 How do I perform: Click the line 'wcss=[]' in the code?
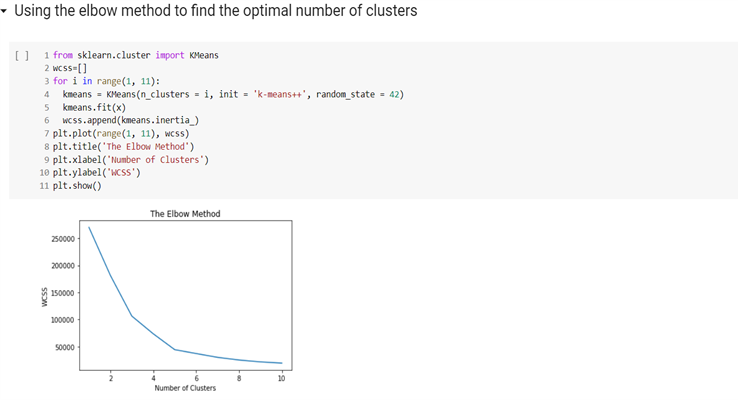pos(70,68)
